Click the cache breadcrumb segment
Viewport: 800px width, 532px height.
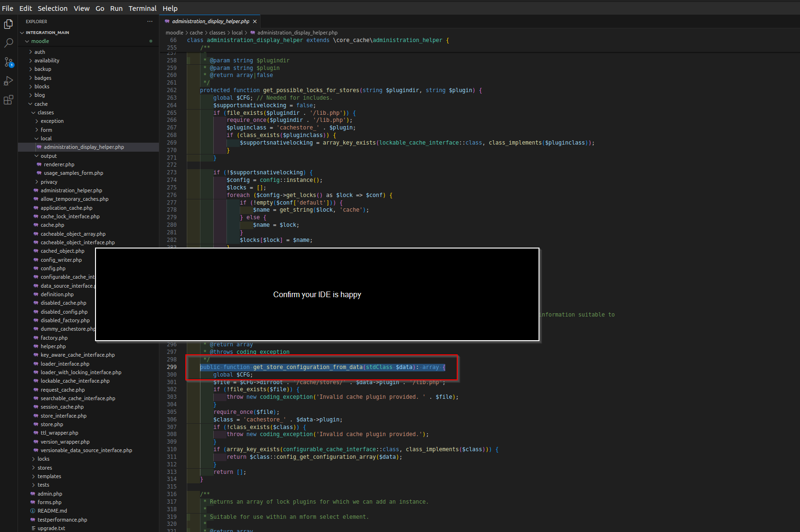point(196,33)
